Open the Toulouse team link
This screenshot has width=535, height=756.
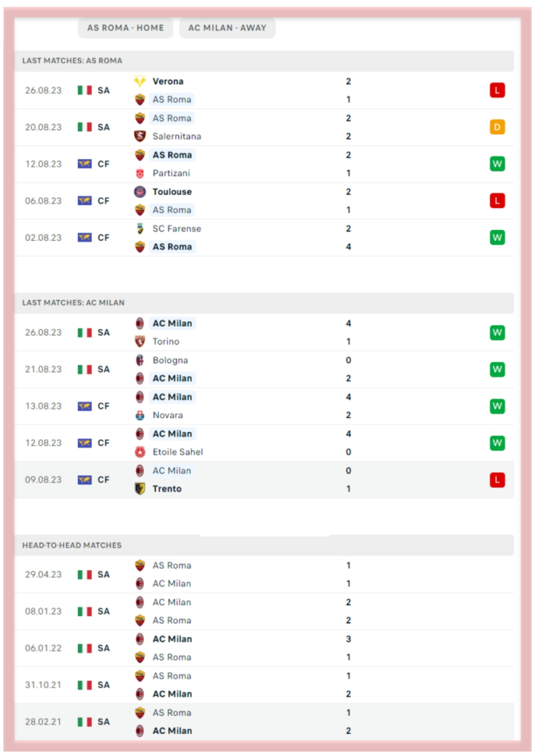coord(172,192)
